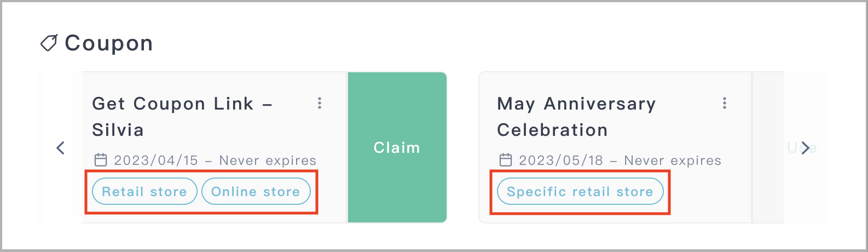Screen dimensions: 868x252
Task: Open three-dot menu on Silvia coupon
Action: (320, 103)
